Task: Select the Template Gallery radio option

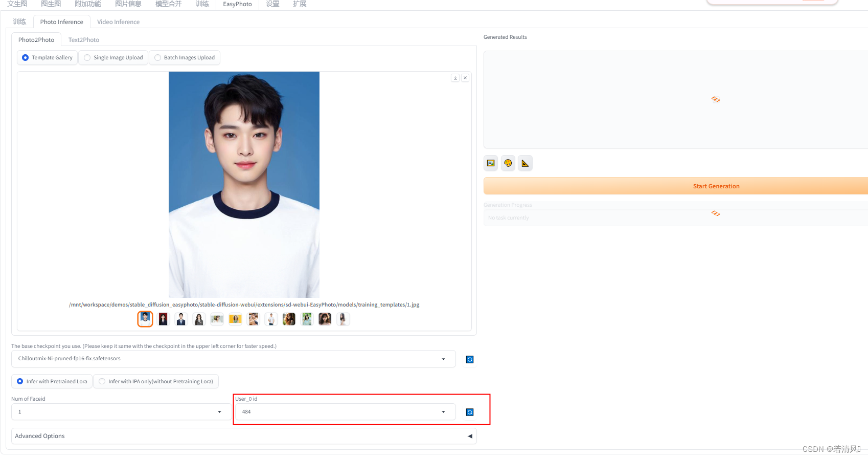Action: coord(47,58)
